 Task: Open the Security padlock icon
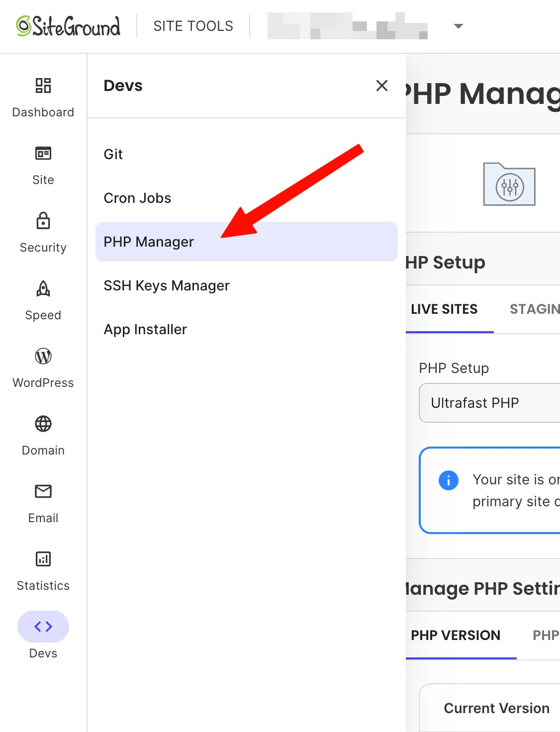point(43,221)
